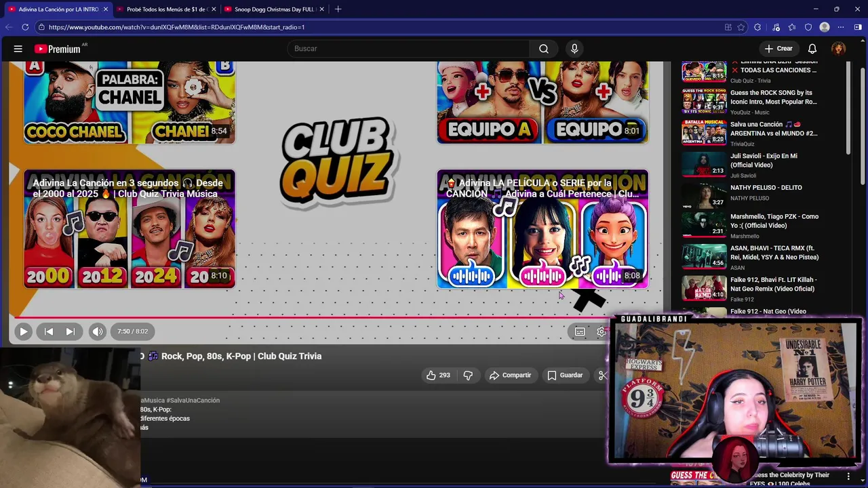Open Equipo A vs Equipo B end-screen video
Screen dimensions: 868x488
click(542, 102)
